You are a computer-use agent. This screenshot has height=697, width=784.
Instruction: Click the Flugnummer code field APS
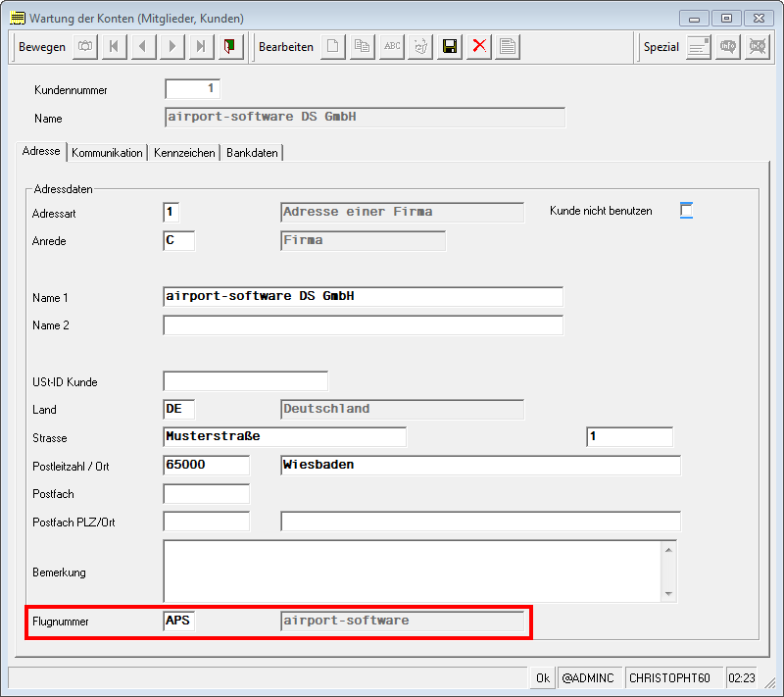point(178,621)
